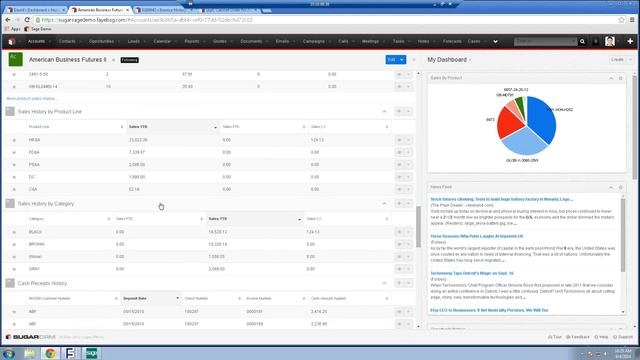640x360 pixels.
Task: Click the leftmost bullet icon in the DC row
Action: [14, 177]
